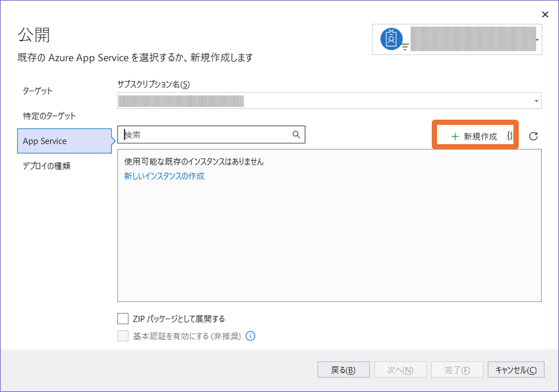Select the デプロイの種類 step

point(47,166)
